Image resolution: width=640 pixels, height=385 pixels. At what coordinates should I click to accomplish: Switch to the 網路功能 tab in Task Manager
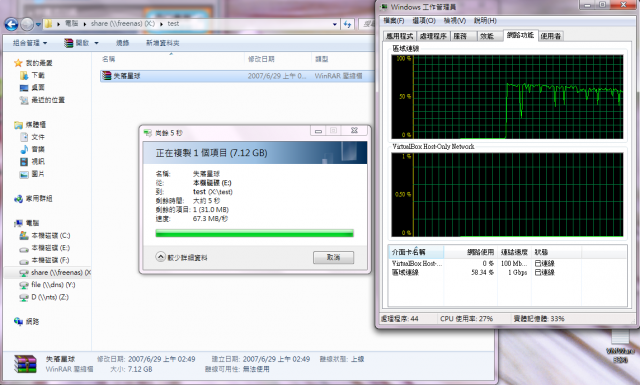tap(520, 35)
